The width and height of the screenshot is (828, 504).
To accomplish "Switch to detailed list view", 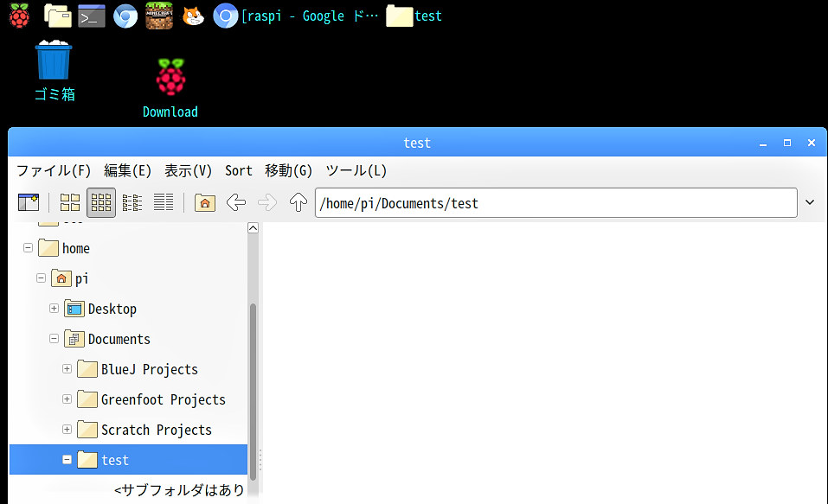I will pos(164,202).
